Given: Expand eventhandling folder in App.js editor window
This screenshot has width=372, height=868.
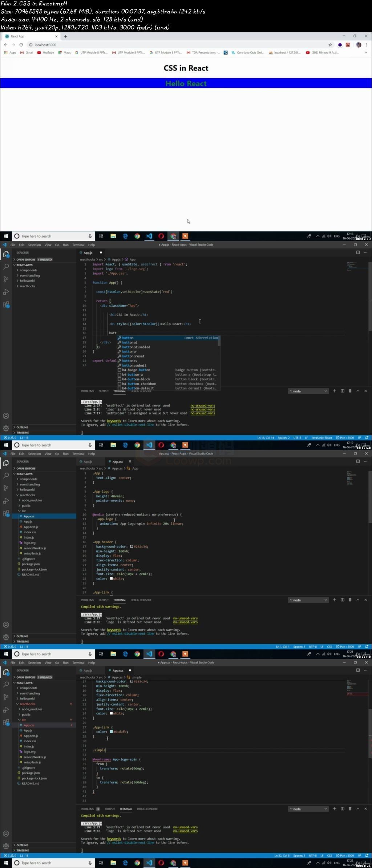Looking at the screenshot, I should (30, 275).
